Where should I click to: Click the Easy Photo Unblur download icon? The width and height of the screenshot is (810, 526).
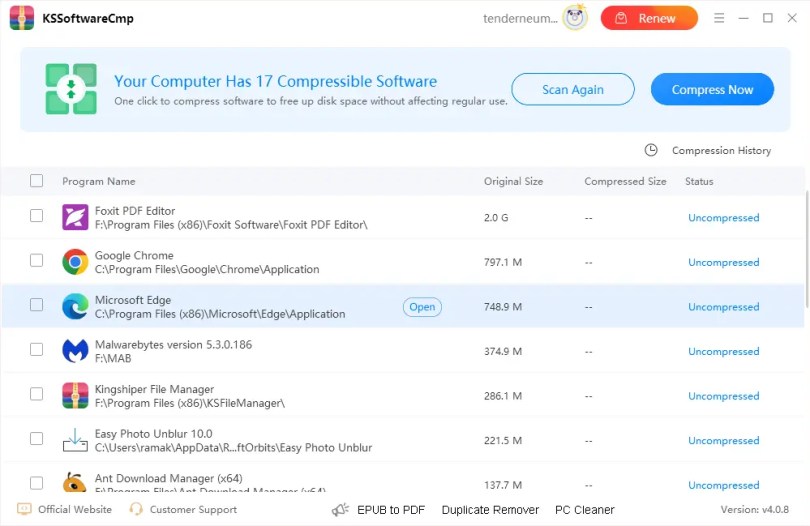click(x=75, y=440)
